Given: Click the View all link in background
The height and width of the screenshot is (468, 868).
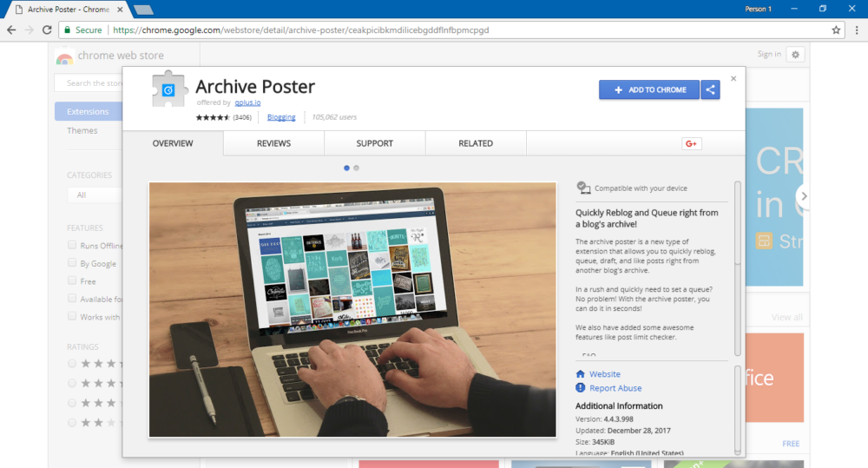Looking at the screenshot, I should 786,317.
